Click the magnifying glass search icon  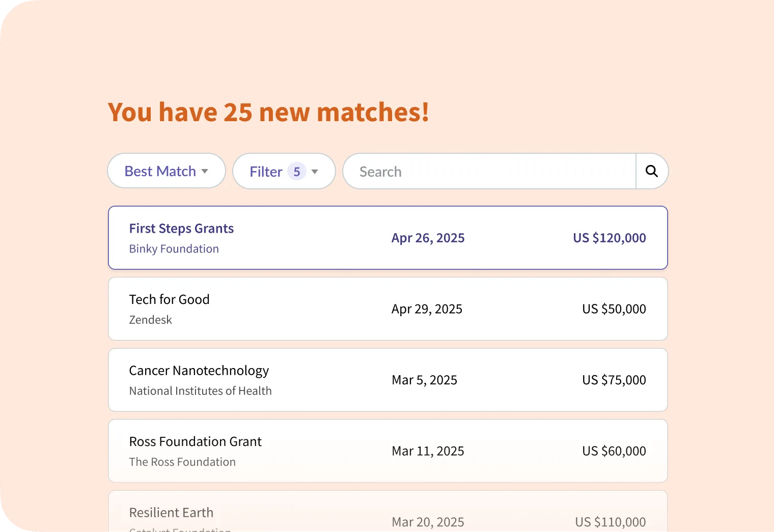652,171
